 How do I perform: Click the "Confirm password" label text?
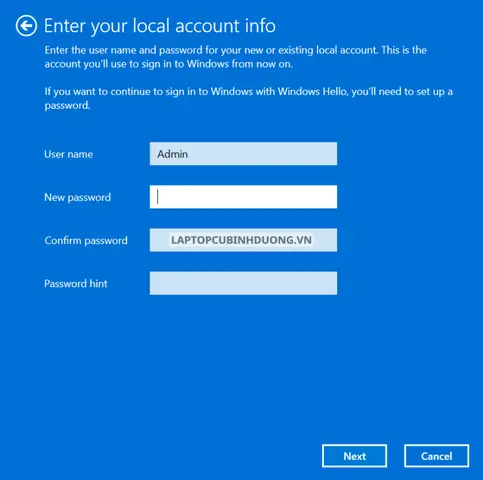point(86,241)
